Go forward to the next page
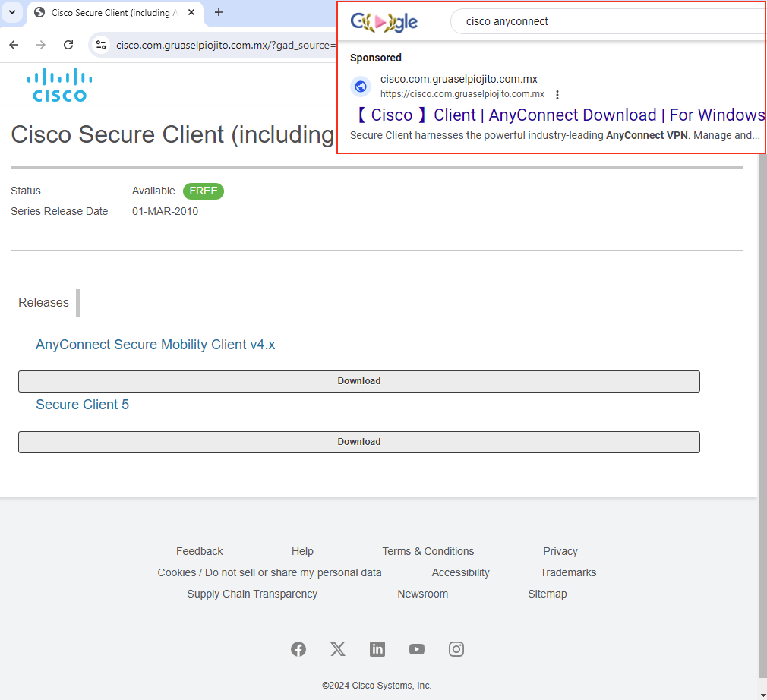 (x=41, y=45)
